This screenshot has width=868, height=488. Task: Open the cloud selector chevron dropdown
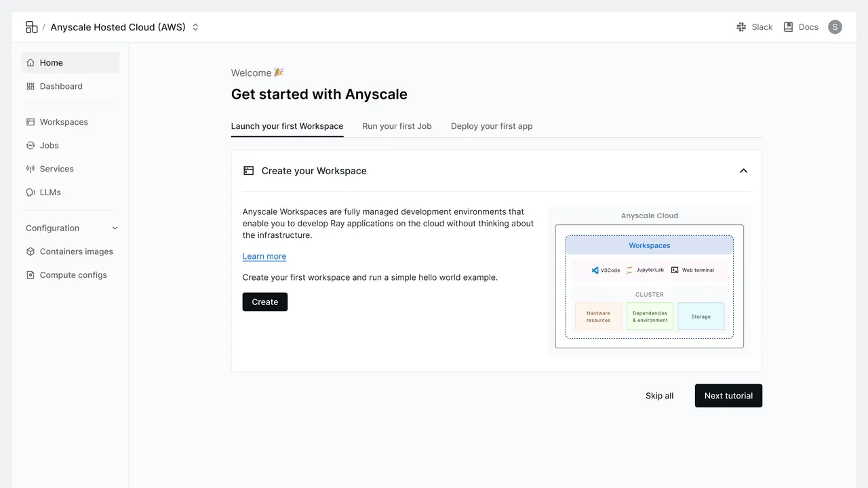pyautogui.click(x=195, y=27)
